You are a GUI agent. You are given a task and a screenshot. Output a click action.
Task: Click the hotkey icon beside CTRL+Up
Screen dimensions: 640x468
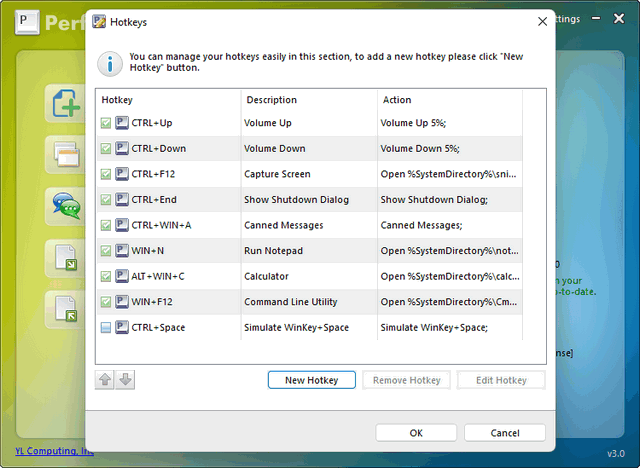click(x=122, y=123)
